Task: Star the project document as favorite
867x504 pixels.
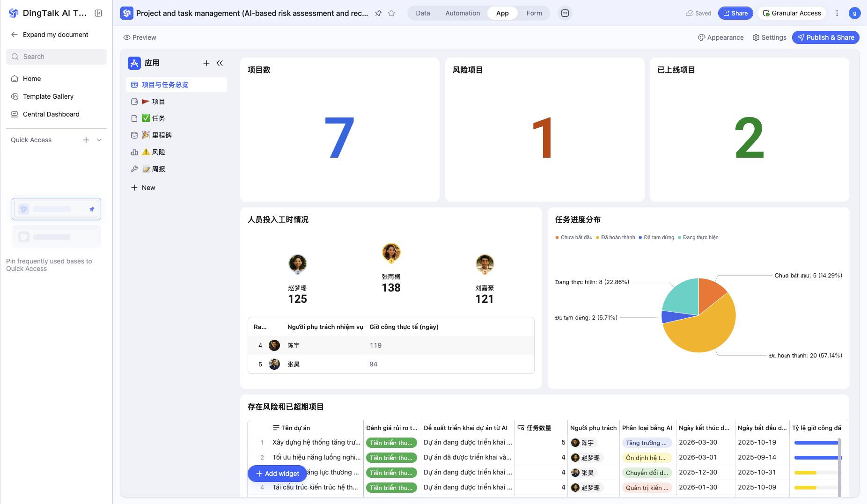Action: (x=391, y=13)
